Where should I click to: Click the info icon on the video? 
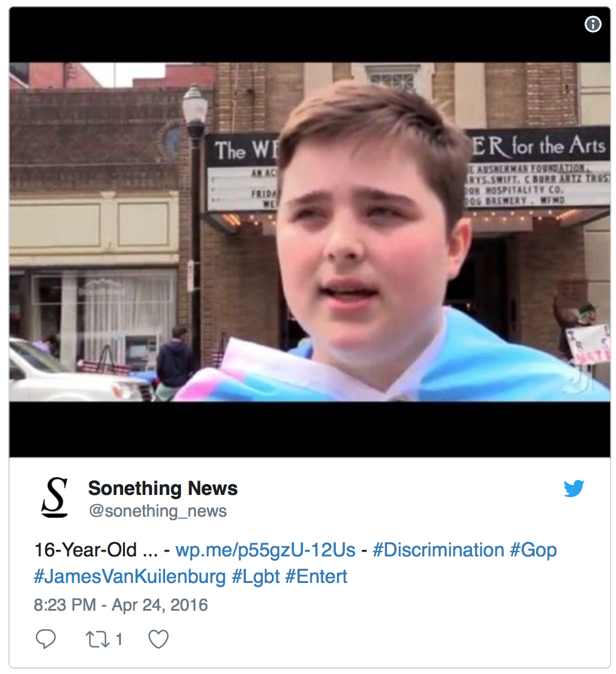pyautogui.click(x=592, y=25)
